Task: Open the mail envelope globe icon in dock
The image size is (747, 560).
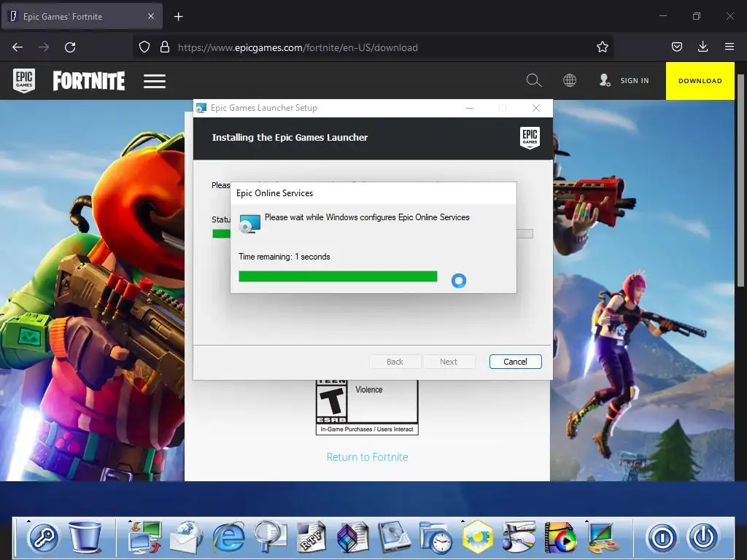Action: pyautogui.click(x=186, y=537)
